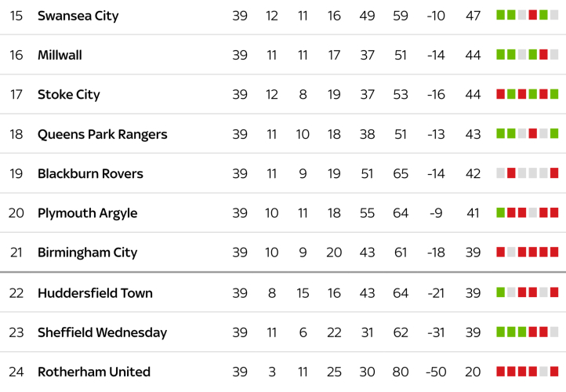Click Plymouth Argyle's only green form square
566x392 pixels.
pyautogui.click(x=501, y=212)
